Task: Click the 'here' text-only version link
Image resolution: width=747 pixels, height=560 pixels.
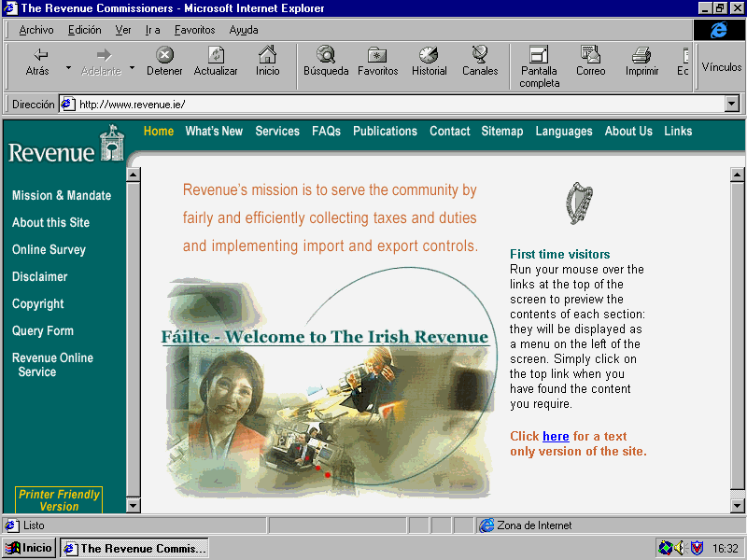Action: click(x=556, y=436)
